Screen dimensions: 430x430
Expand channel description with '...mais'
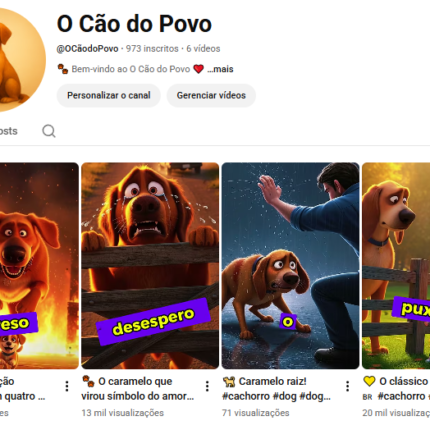point(220,69)
